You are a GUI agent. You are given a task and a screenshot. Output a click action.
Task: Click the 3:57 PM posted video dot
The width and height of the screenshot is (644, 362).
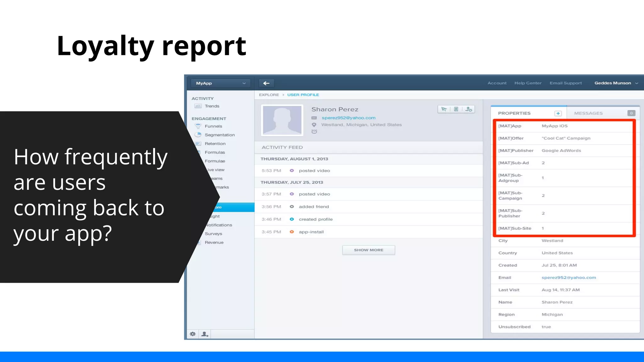pyautogui.click(x=292, y=194)
